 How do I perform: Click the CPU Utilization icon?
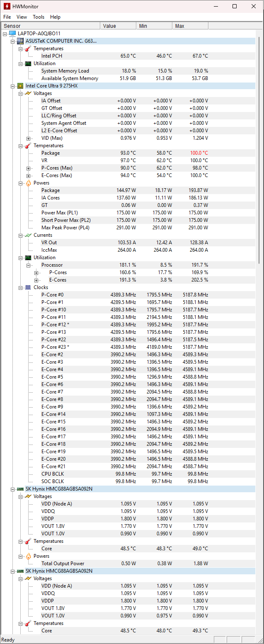pos(28,258)
